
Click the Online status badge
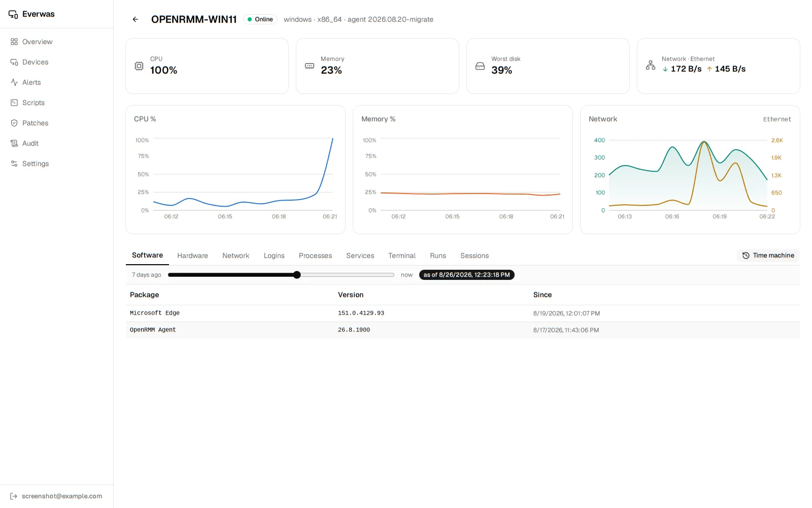click(x=260, y=19)
